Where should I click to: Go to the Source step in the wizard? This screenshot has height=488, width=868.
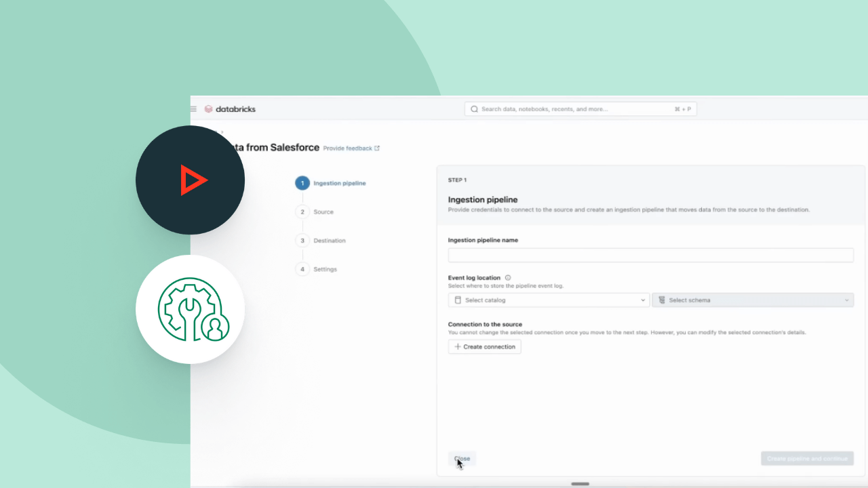pos(323,211)
